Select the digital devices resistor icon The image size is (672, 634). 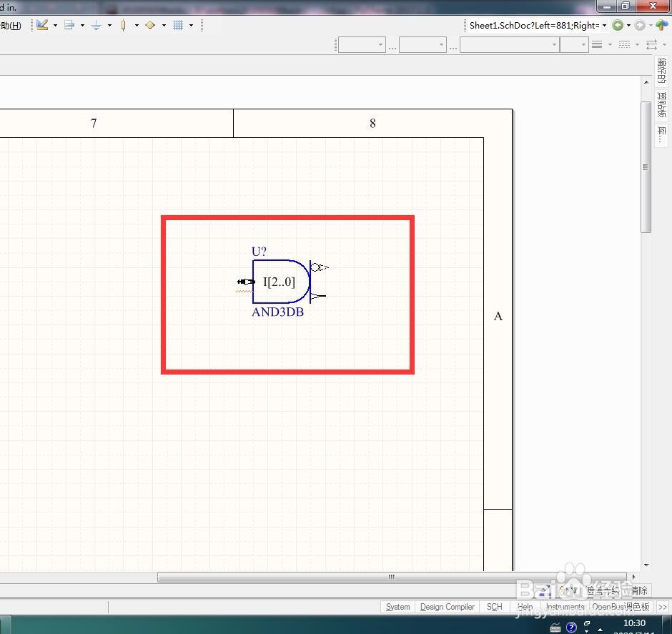point(124,25)
